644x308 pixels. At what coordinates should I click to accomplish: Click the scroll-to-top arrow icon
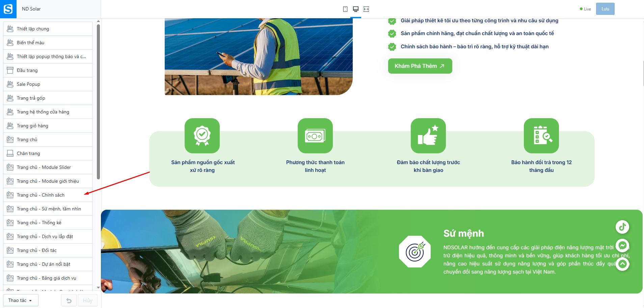[x=622, y=264]
